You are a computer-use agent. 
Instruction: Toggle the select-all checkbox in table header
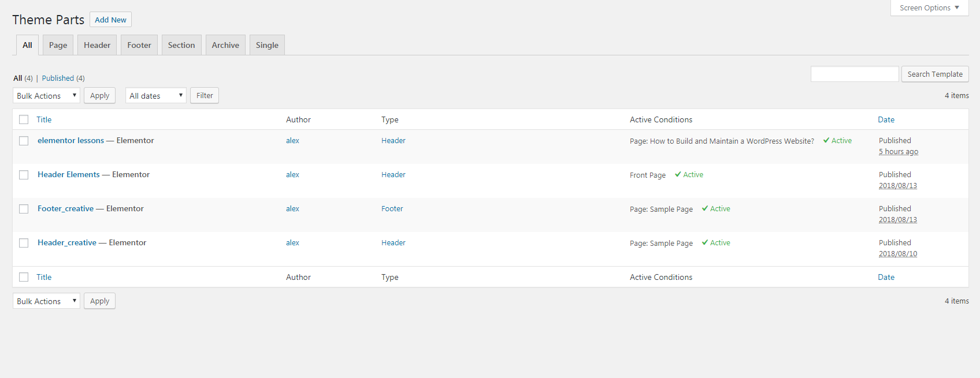click(x=24, y=119)
